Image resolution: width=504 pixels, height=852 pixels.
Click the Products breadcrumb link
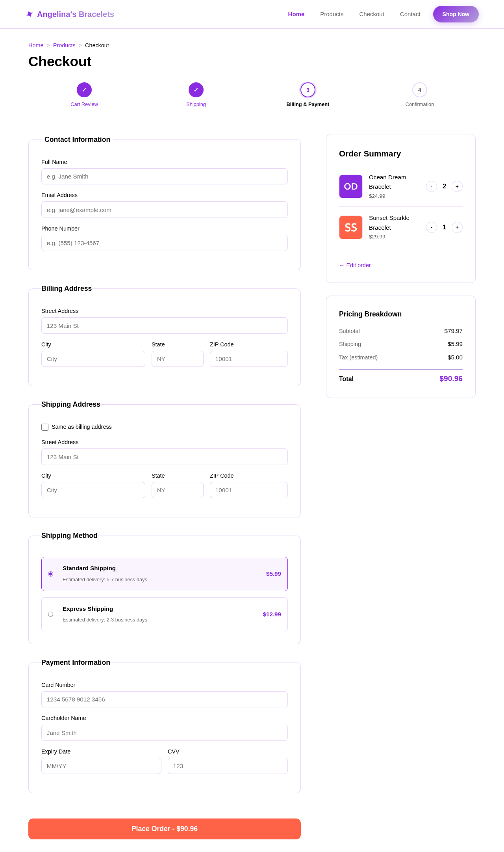pos(64,45)
